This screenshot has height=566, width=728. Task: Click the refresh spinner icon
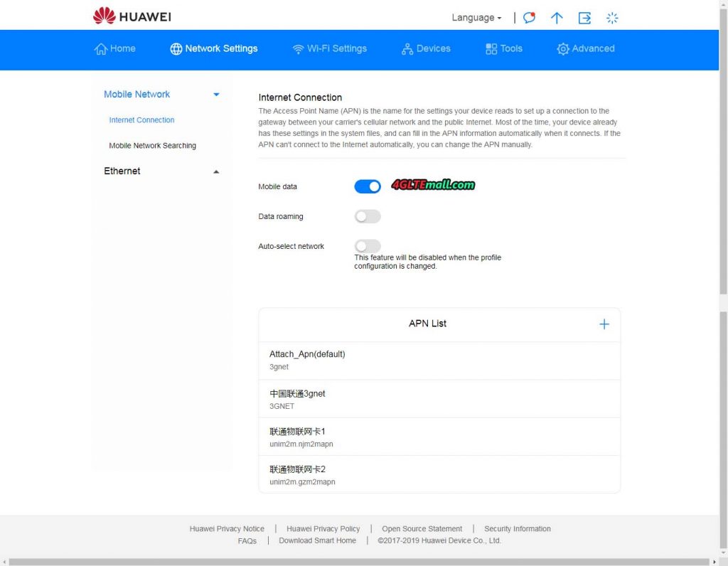point(612,18)
